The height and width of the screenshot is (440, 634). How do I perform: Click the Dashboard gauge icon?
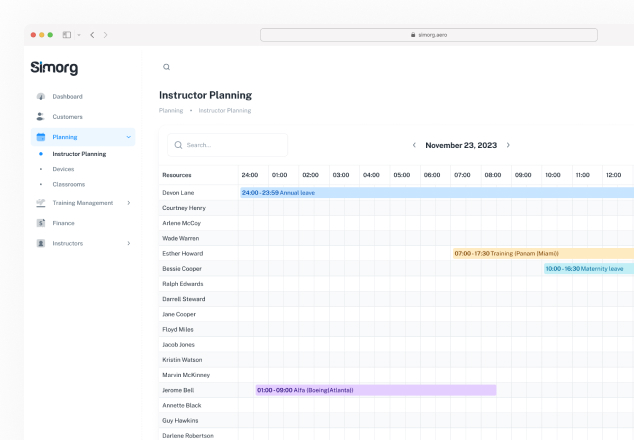[41, 97]
